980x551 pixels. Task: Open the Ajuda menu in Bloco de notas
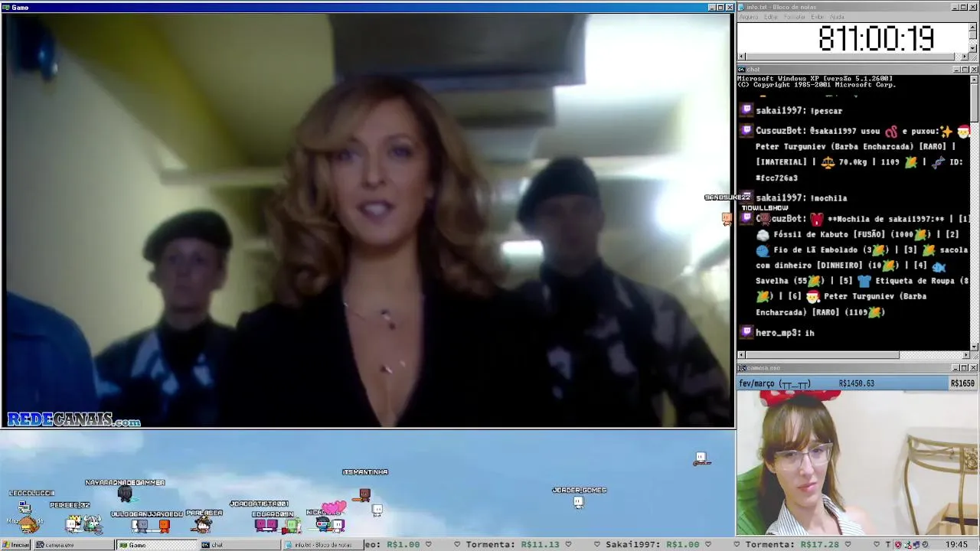(x=838, y=17)
